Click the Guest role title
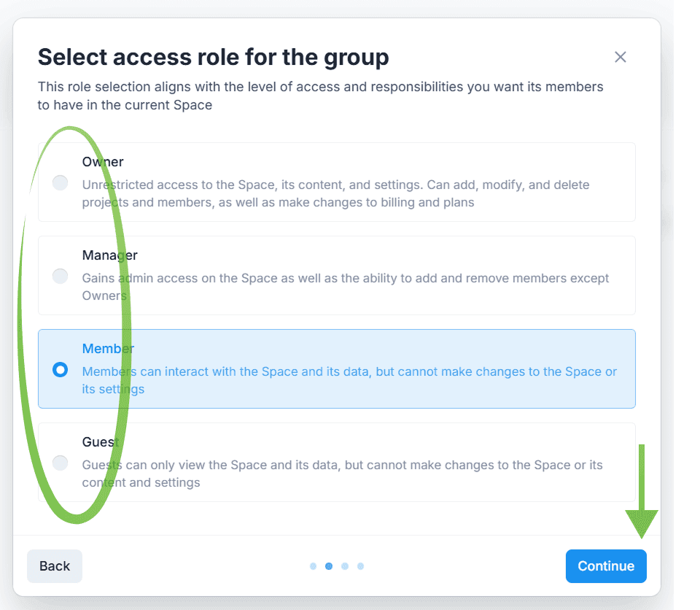Screen dimensions: 700x610 pos(101,442)
